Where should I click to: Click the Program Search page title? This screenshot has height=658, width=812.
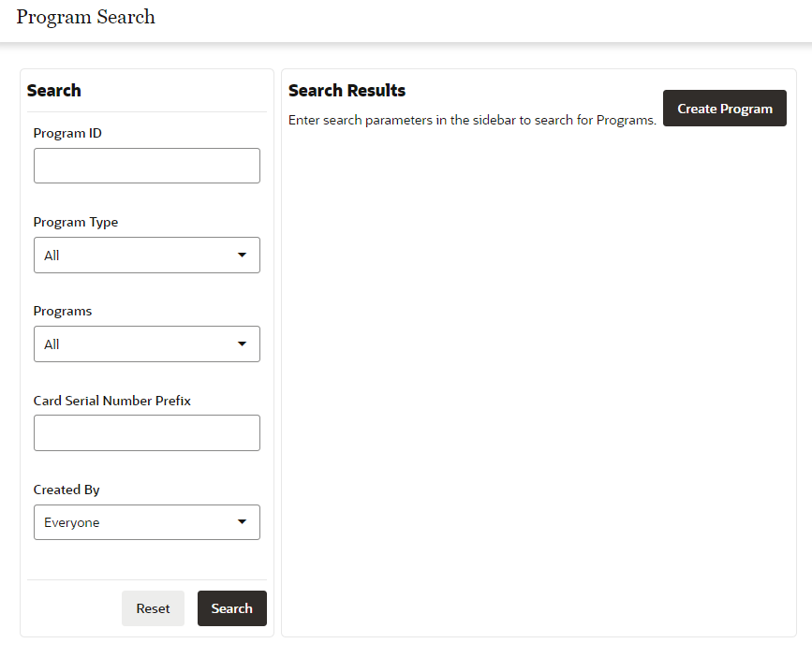click(85, 17)
